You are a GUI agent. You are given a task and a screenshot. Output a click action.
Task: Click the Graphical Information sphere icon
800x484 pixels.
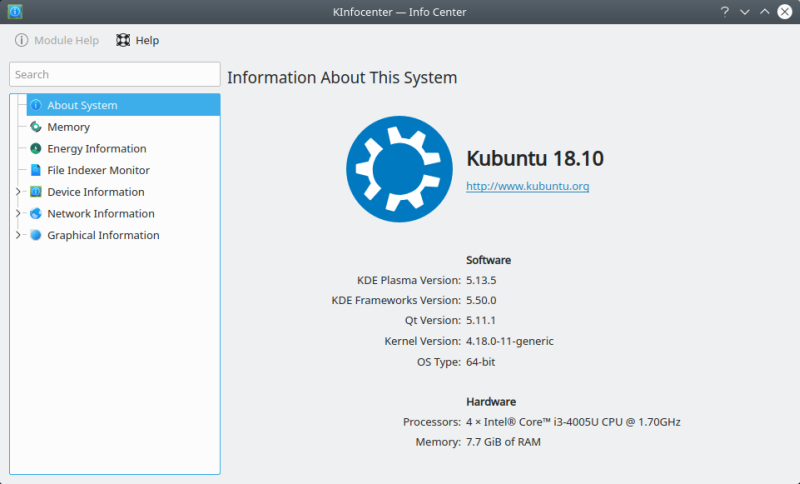pyautogui.click(x=36, y=235)
